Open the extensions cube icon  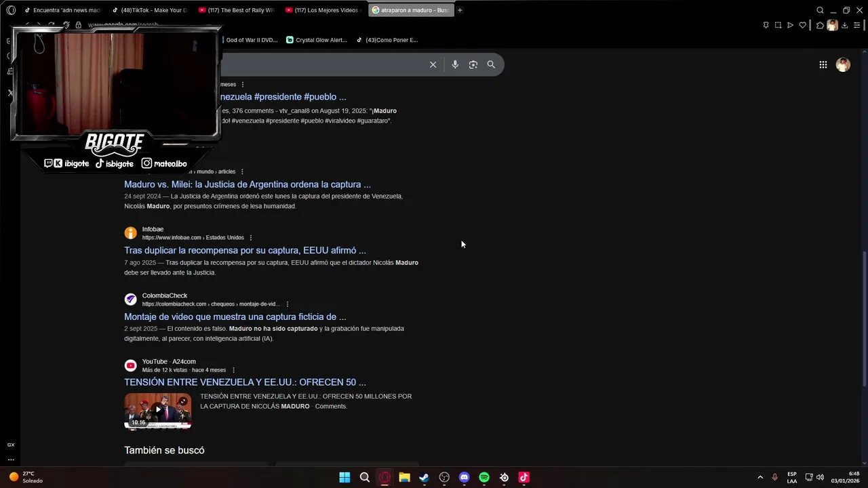tap(820, 25)
